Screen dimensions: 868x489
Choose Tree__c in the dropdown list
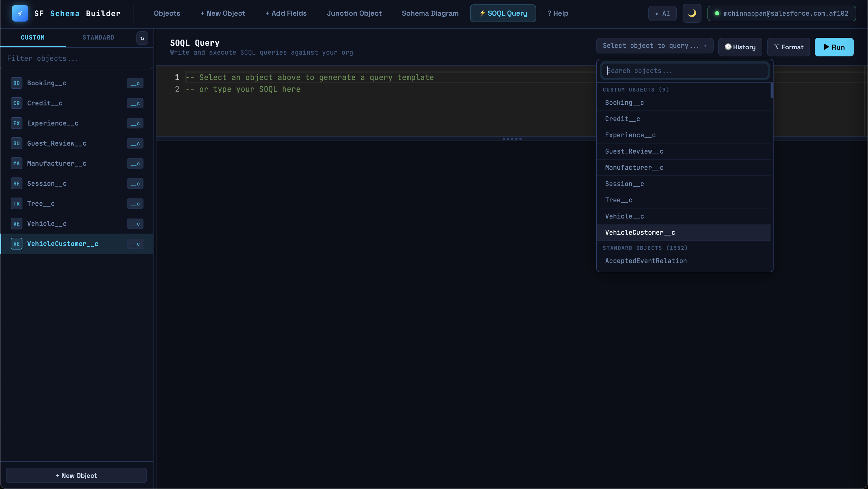(x=684, y=200)
